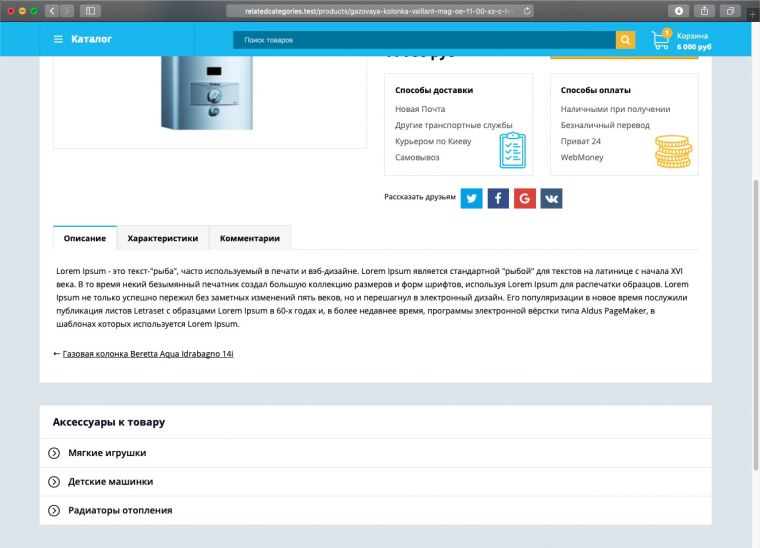The image size is (760, 548).
Task: Show all tabs in Safari
Action: (x=730, y=11)
